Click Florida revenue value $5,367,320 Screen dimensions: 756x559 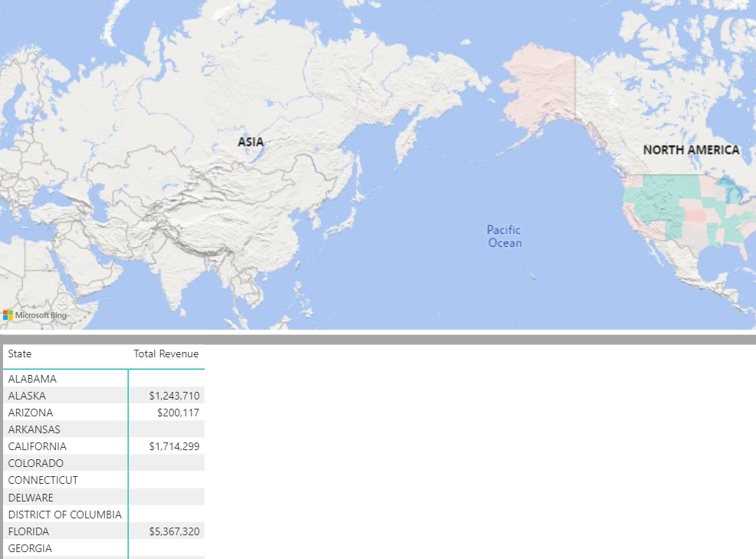coord(174,531)
